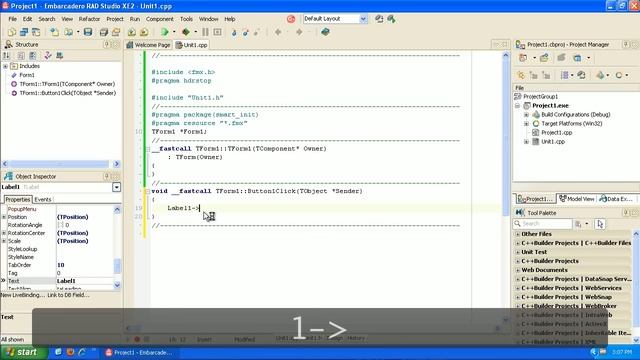640x360 pixels.
Task: Switch to the Model View tab
Action: pos(577,199)
